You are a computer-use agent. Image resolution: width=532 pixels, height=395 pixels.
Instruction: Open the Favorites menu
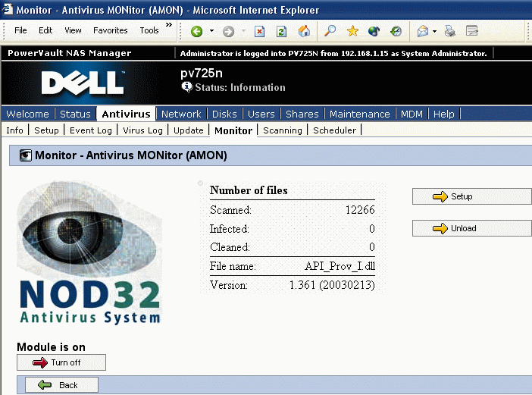111,30
